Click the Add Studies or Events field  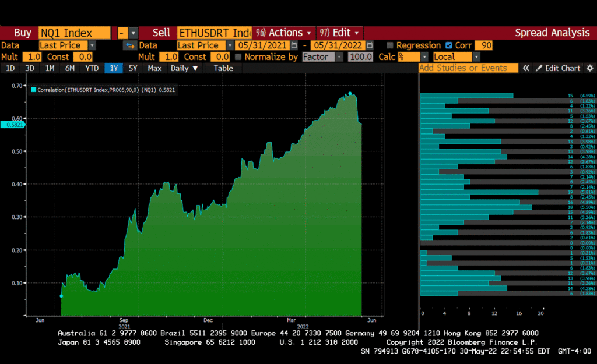coord(468,68)
